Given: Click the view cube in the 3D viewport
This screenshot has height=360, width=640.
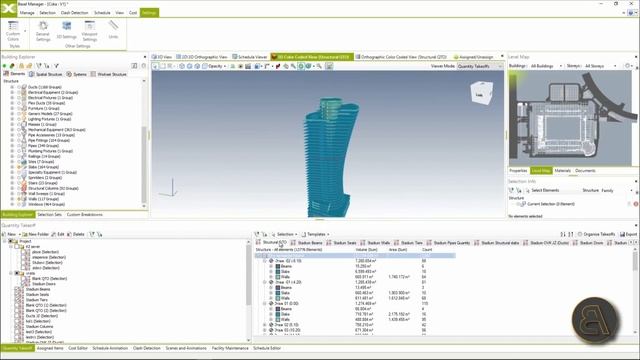Looking at the screenshot, I should point(481,93).
